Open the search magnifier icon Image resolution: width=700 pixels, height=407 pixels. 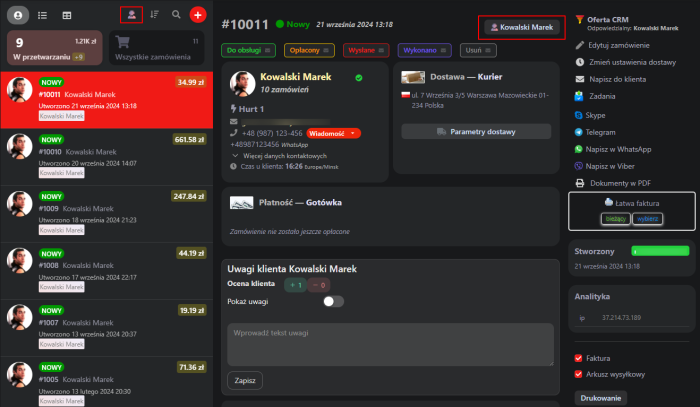pyautogui.click(x=176, y=15)
